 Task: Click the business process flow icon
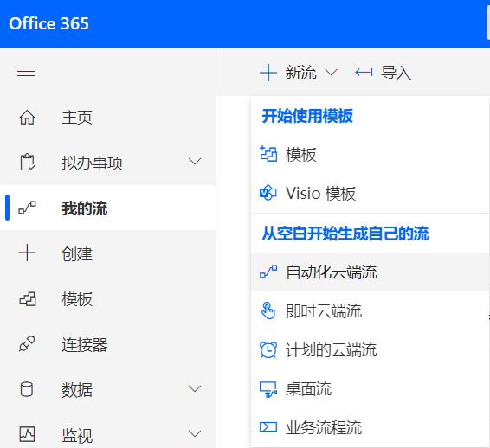268,426
